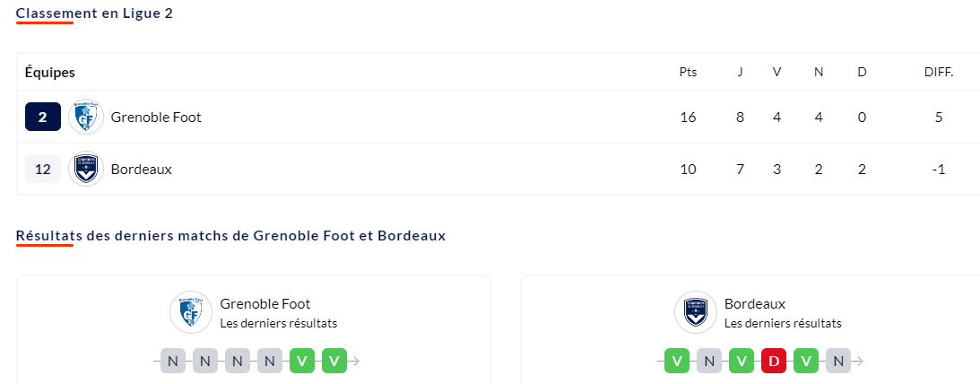This screenshot has height=384, width=980.
Task: Click Grenoble's first N draw badge
Action: click(173, 361)
